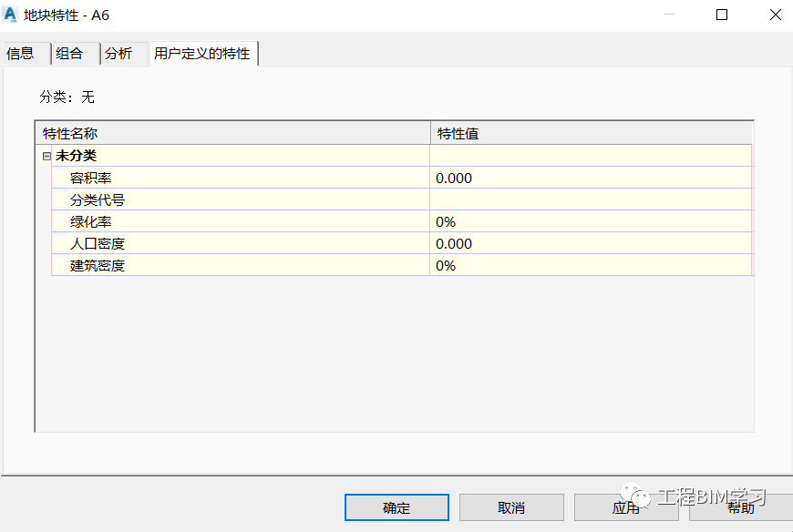Edit the 绿化率 value cell

coord(591,221)
